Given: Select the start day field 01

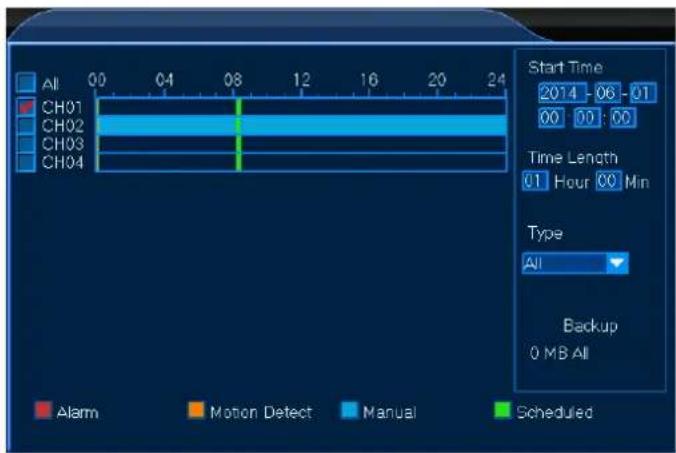Looking at the screenshot, I should (x=643, y=93).
